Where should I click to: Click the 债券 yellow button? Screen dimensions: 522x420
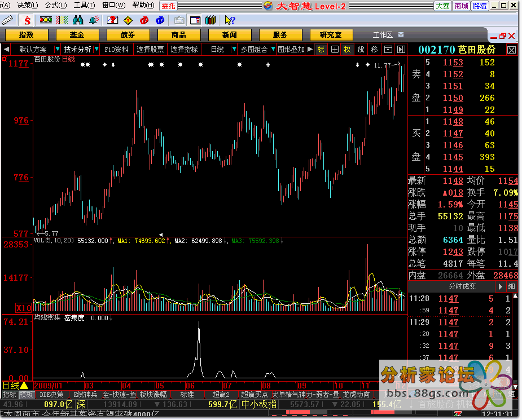[128, 35]
